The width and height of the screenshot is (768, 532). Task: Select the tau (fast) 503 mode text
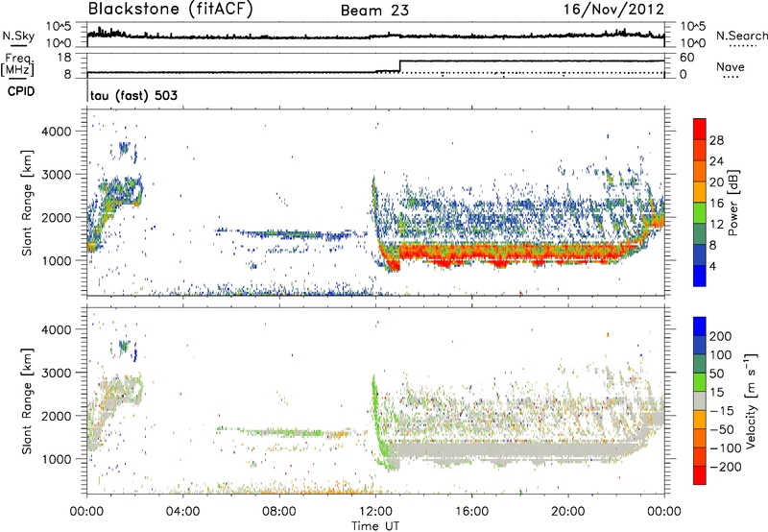point(133,95)
